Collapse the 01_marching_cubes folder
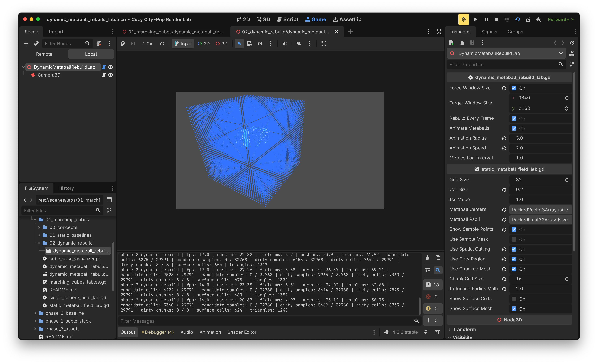 [35, 220]
